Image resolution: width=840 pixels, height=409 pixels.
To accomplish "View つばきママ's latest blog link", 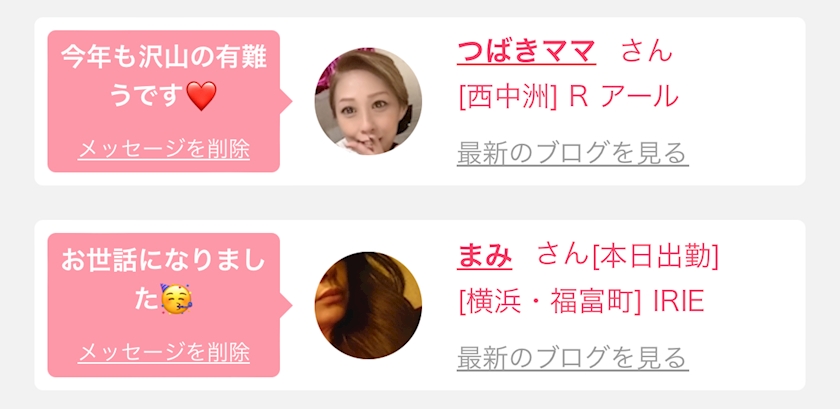I will pos(573,154).
